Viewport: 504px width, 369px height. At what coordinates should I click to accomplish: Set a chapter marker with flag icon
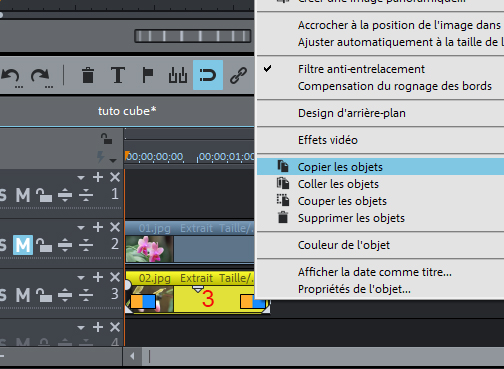[x=148, y=75]
